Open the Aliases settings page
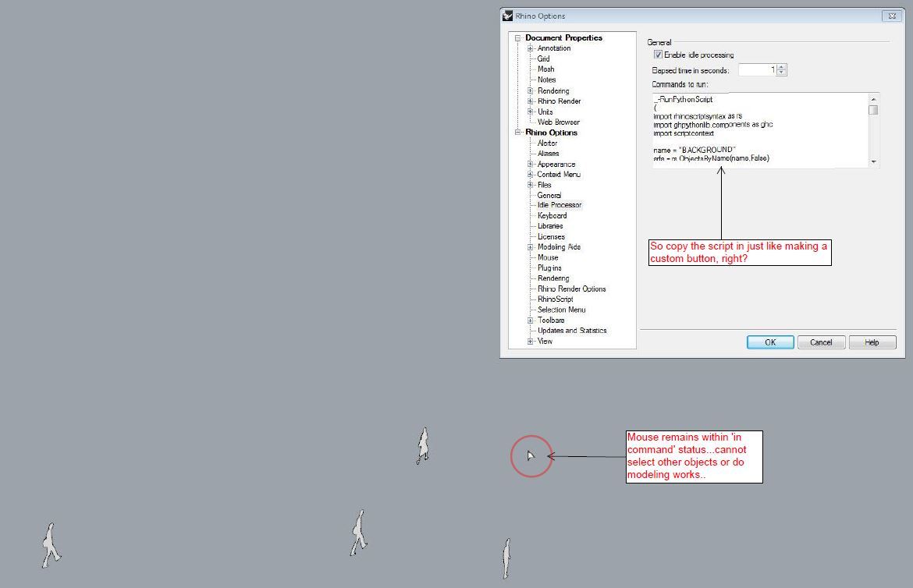This screenshot has width=913, height=588. [x=547, y=153]
